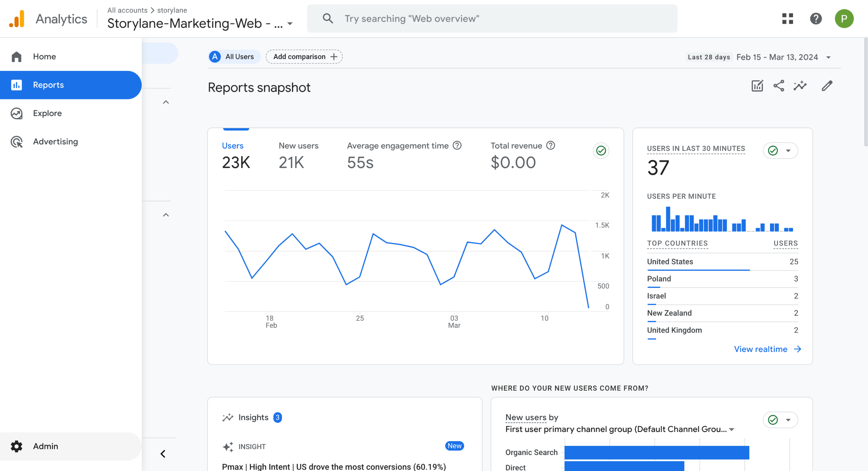This screenshot has width=868, height=471.
Task: Open the Help question mark icon
Action: 816,19
